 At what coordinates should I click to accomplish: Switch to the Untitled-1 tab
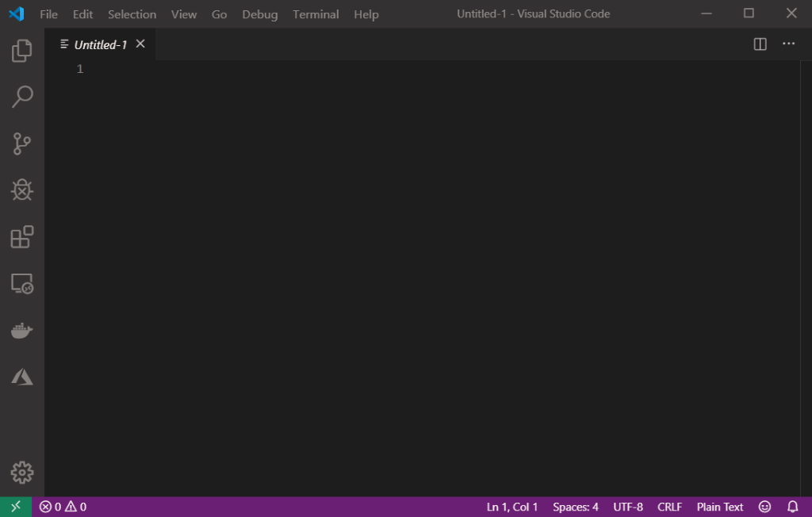click(101, 44)
